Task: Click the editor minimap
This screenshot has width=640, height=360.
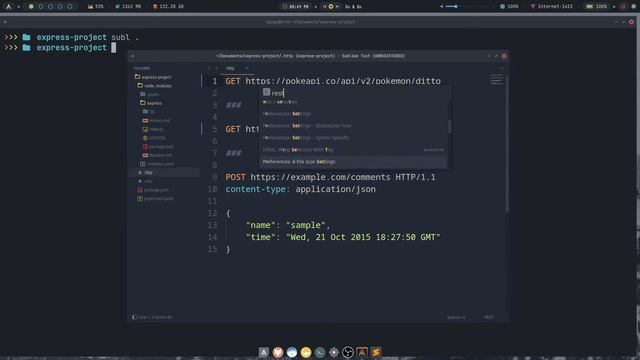Action: click(496, 79)
